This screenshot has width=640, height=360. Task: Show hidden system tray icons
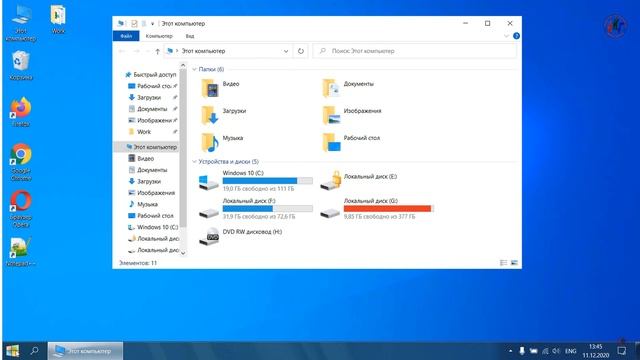pos(510,351)
